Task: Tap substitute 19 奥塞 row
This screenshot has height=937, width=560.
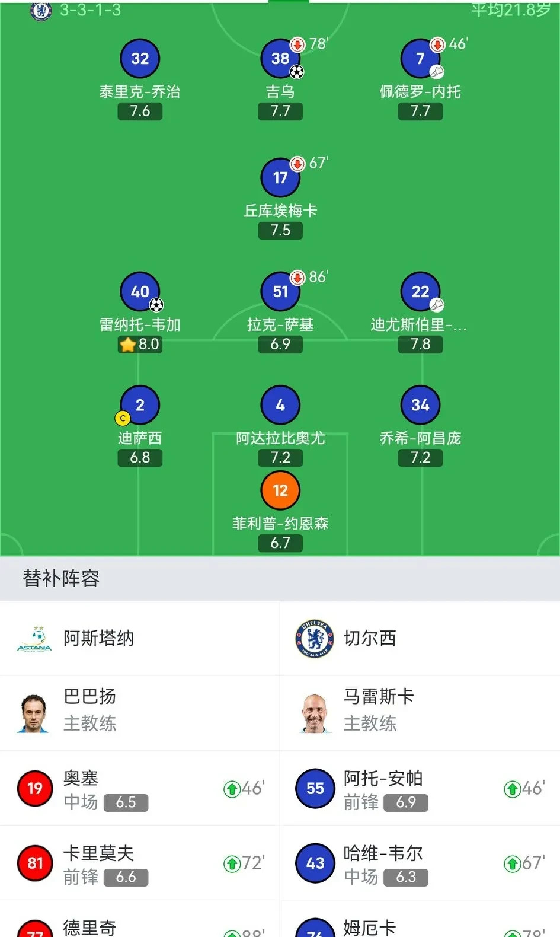Action: 140,789
